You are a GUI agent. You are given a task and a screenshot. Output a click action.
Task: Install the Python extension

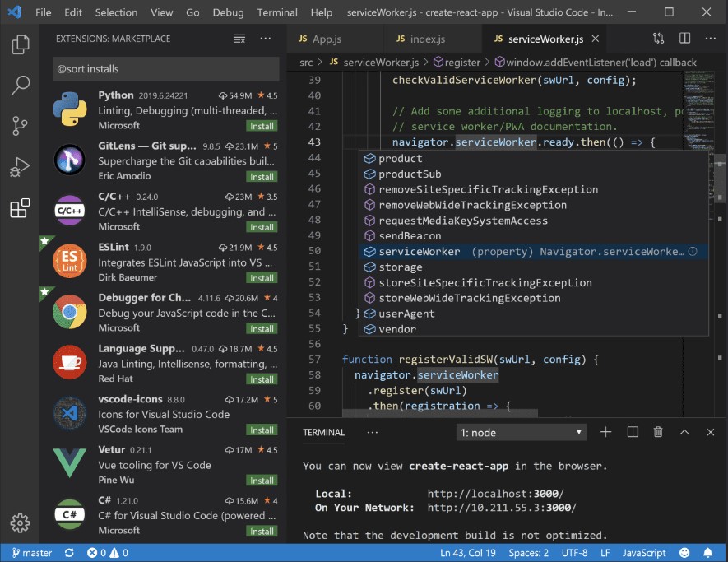261,125
